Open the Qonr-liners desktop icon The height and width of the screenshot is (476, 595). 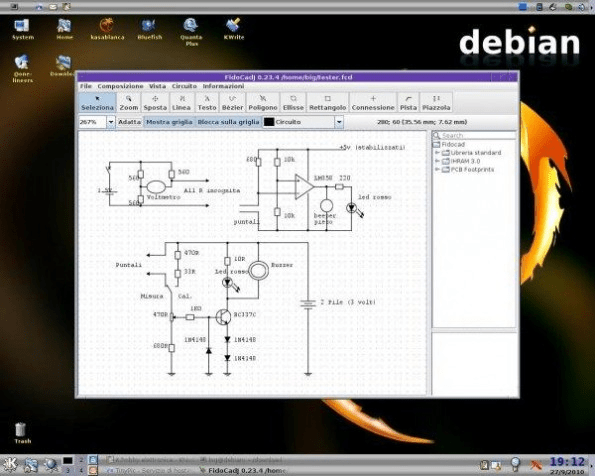click(22, 69)
